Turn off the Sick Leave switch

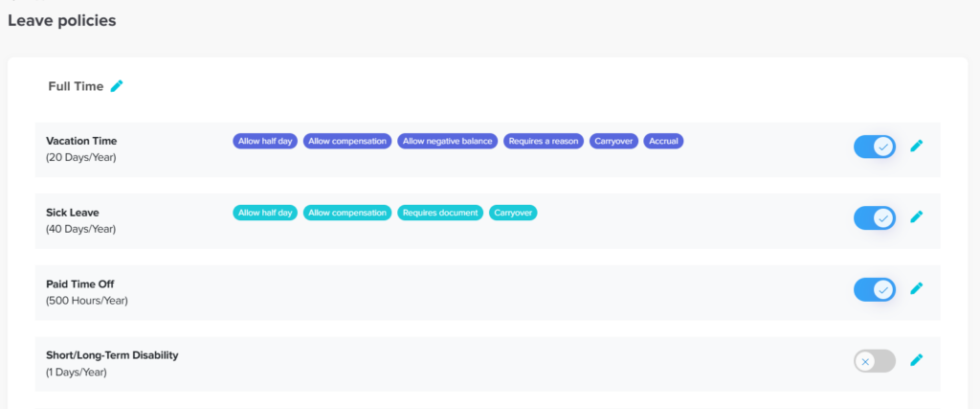pyautogui.click(x=874, y=218)
